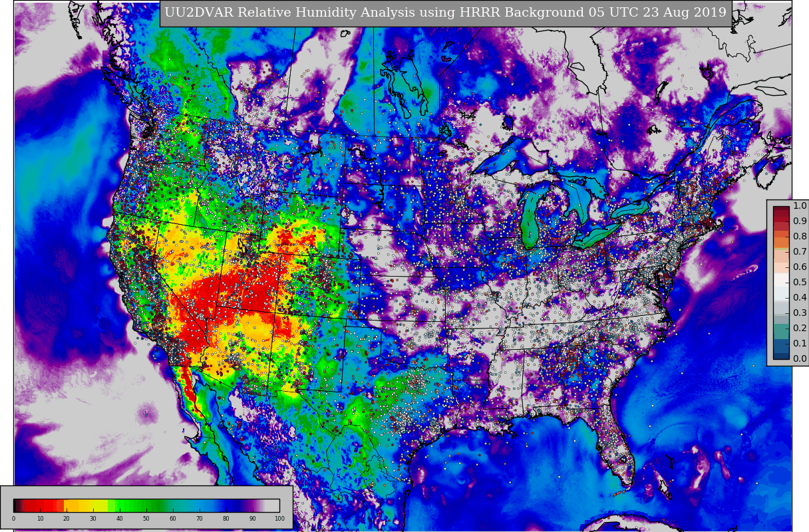Click the '80' tick label on humidity colorbar

226,518
